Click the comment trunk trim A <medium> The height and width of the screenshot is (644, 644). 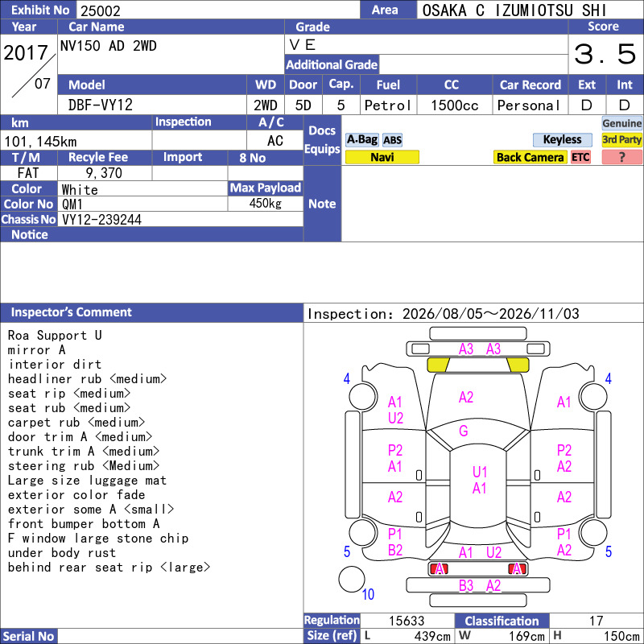84,451
